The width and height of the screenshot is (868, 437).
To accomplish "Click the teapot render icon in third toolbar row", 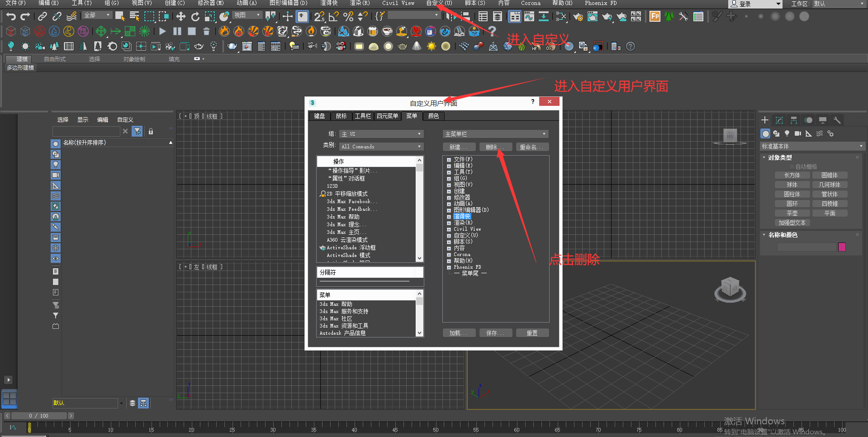I will (232, 46).
